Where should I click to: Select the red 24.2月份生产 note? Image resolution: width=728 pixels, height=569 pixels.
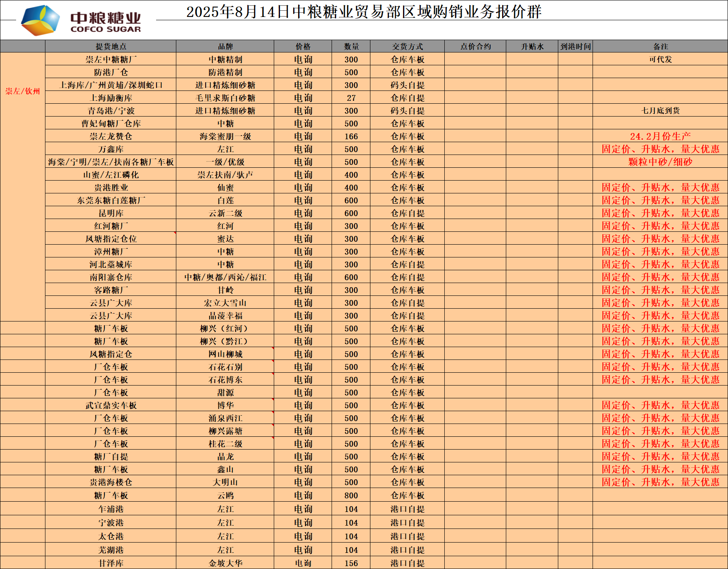coord(660,136)
